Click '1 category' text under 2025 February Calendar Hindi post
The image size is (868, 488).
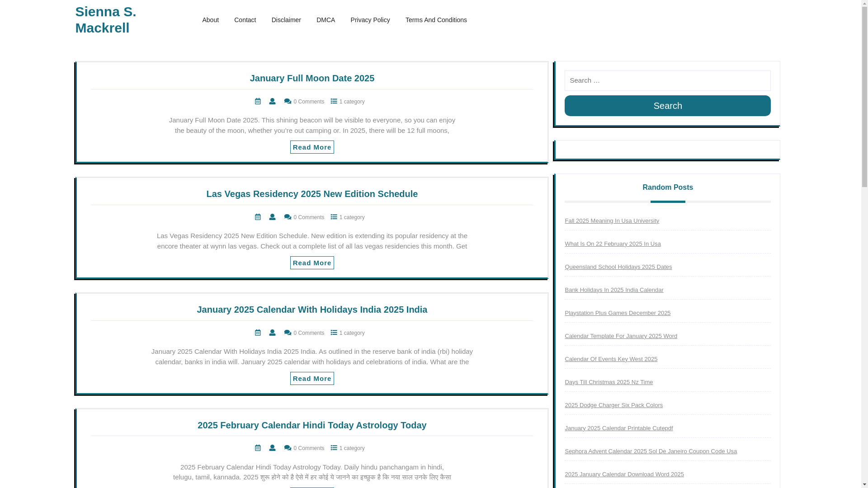[x=352, y=448]
